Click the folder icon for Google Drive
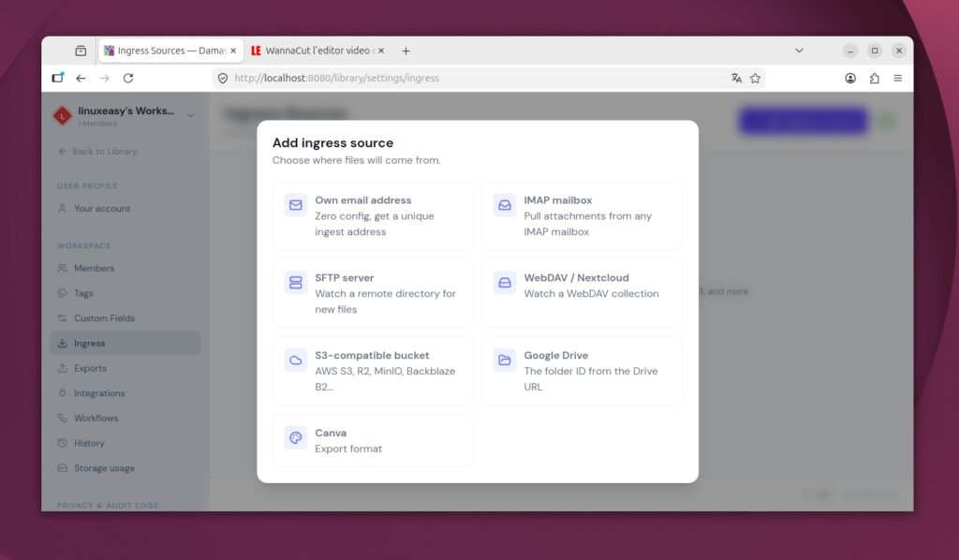 (505, 361)
